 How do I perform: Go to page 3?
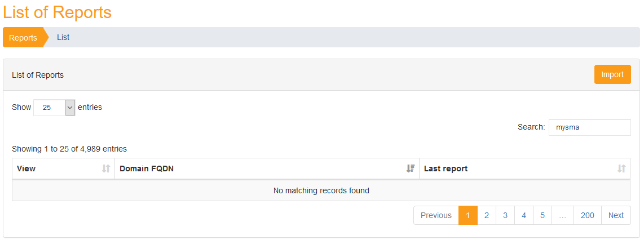pyautogui.click(x=505, y=215)
